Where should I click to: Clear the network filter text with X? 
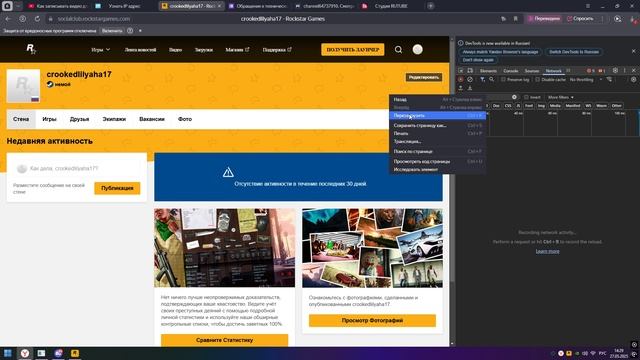pyautogui.click(x=514, y=97)
